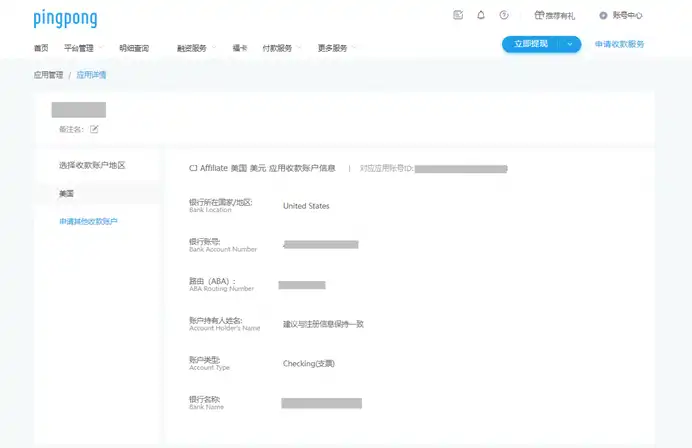
Task: Click the 建议与注册信息保持一致 holder name text
Action: [323, 324]
